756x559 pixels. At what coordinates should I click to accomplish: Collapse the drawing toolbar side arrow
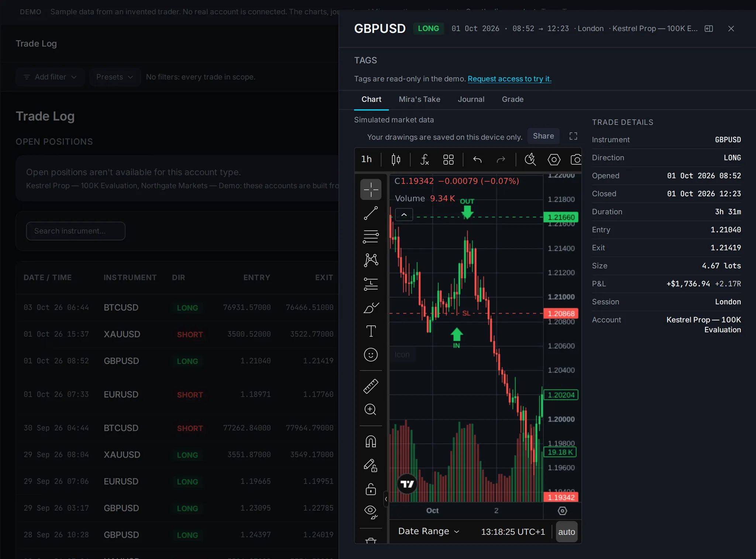pos(386,499)
